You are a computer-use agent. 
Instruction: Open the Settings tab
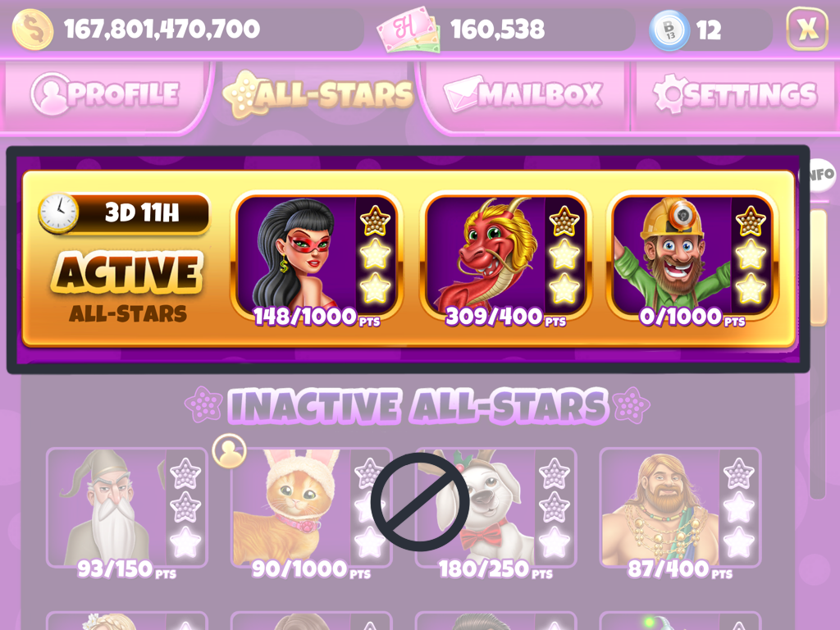(735, 95)
